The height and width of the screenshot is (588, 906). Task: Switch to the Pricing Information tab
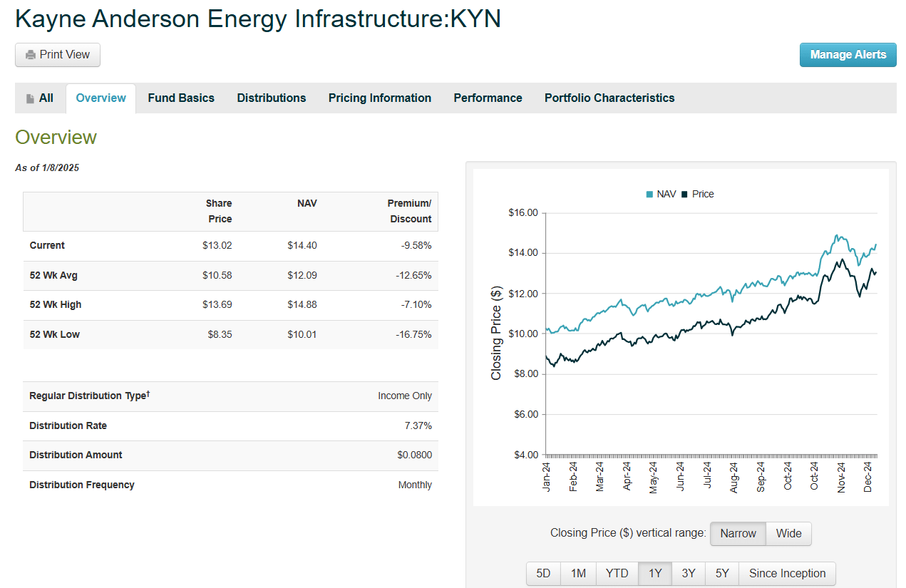click(379, 98)
